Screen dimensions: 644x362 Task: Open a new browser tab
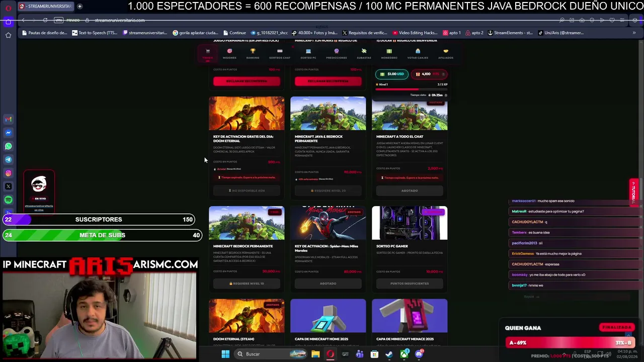79,7
